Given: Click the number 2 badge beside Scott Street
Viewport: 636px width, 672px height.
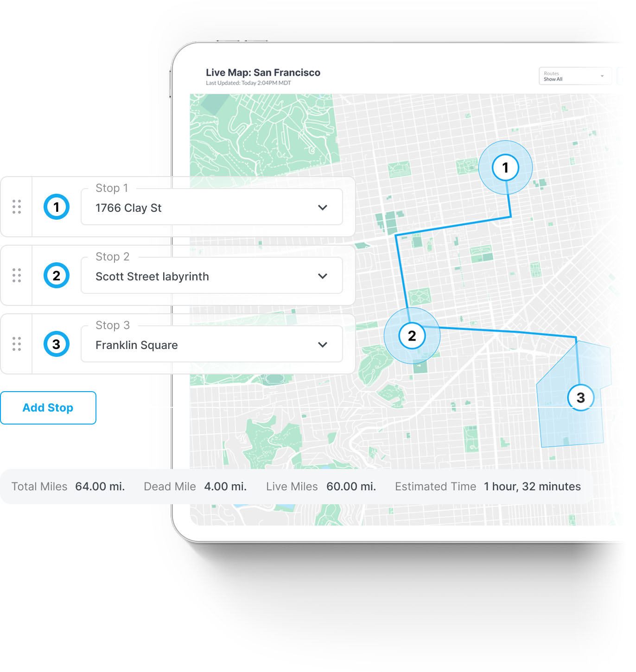Looking at the screenshot, I should (57, 275).
